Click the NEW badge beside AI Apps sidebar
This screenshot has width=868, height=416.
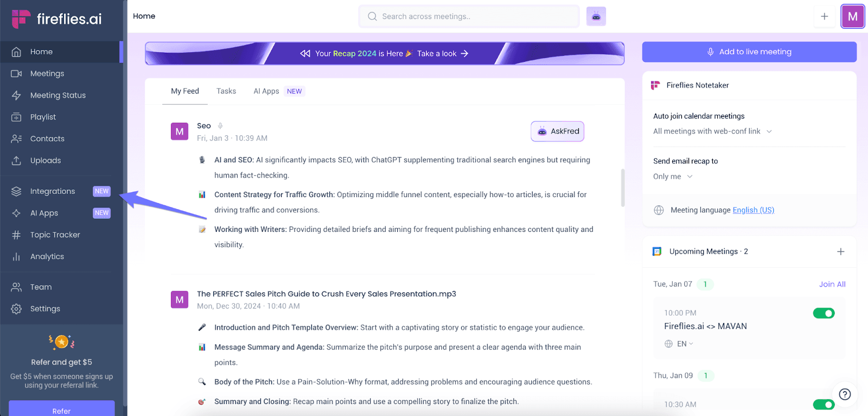(x=101, y=213)
